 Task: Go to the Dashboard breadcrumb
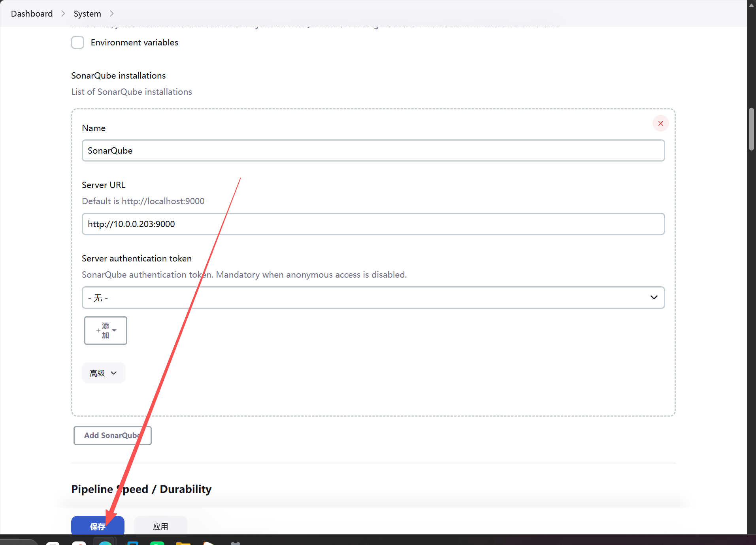pyautogui.click(x=32, y=13)
